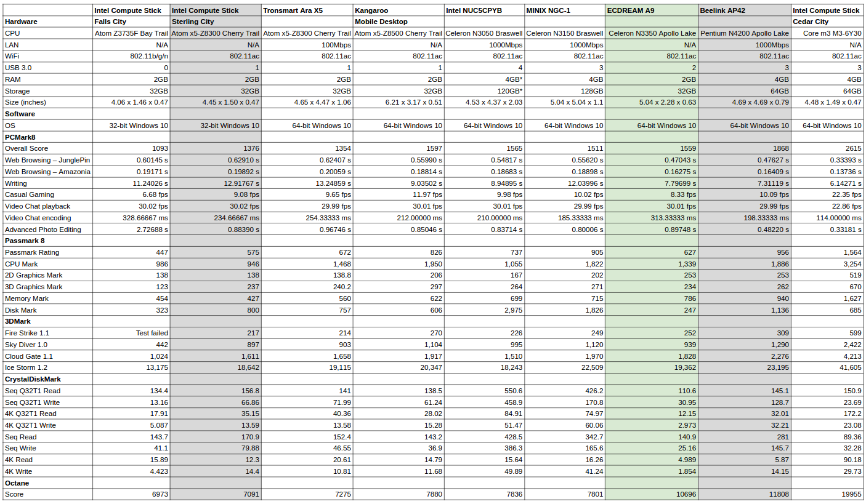Image resolution: width=866 pixels, height=504 pixels.
Task: Click the 'Passmark 8' section label
Action: [x=48, y=241]
